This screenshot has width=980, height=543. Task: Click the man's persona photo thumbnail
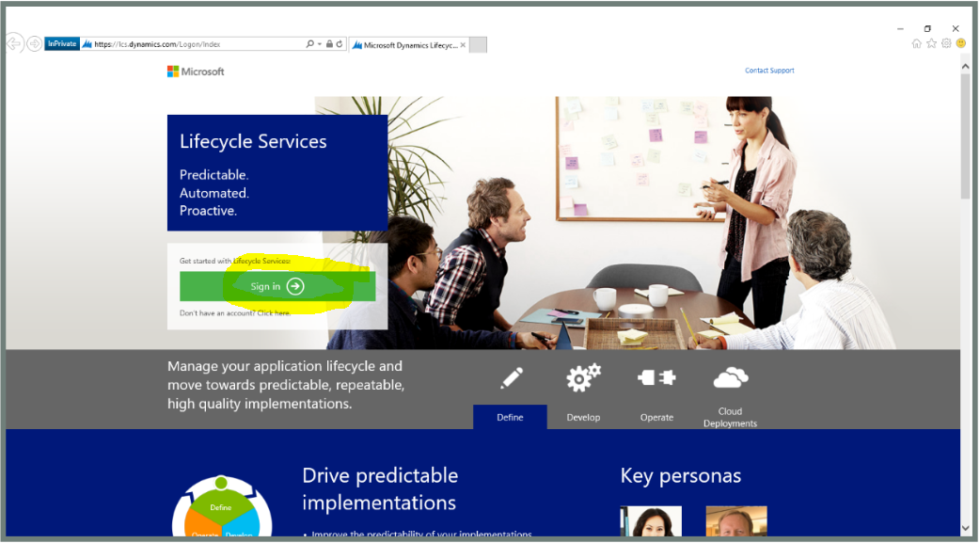736,521
